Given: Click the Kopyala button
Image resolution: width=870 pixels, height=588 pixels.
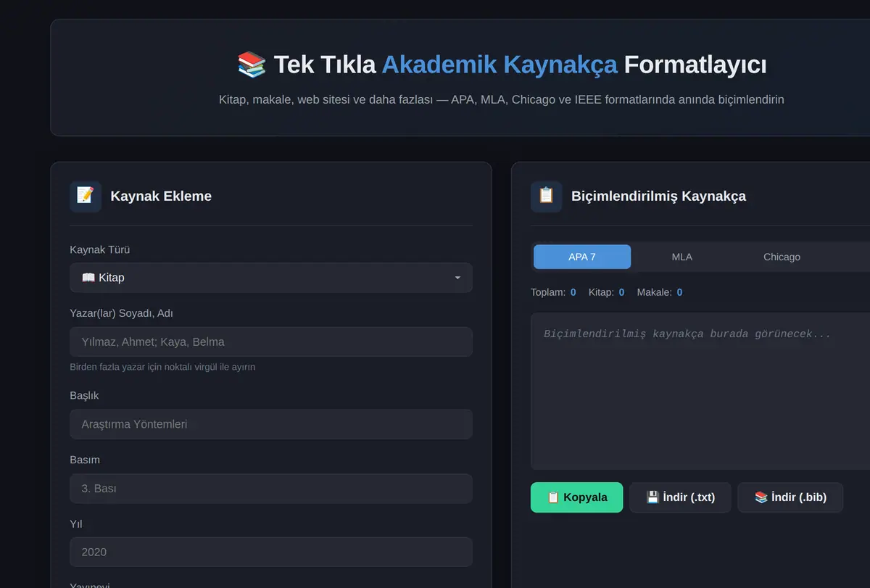Looking at the screenshot, I should [x=576, y=497].
